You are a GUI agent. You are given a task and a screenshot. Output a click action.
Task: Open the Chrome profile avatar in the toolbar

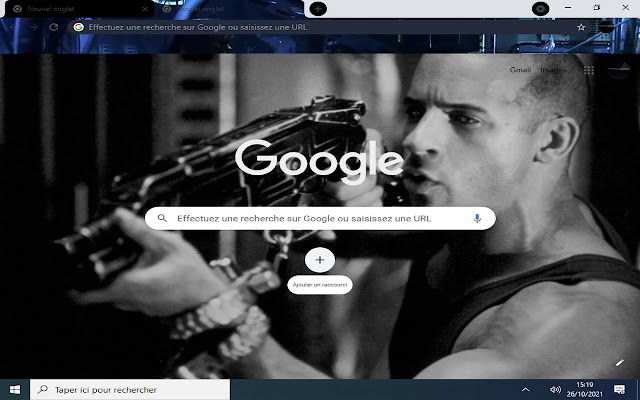click(607, 27)
